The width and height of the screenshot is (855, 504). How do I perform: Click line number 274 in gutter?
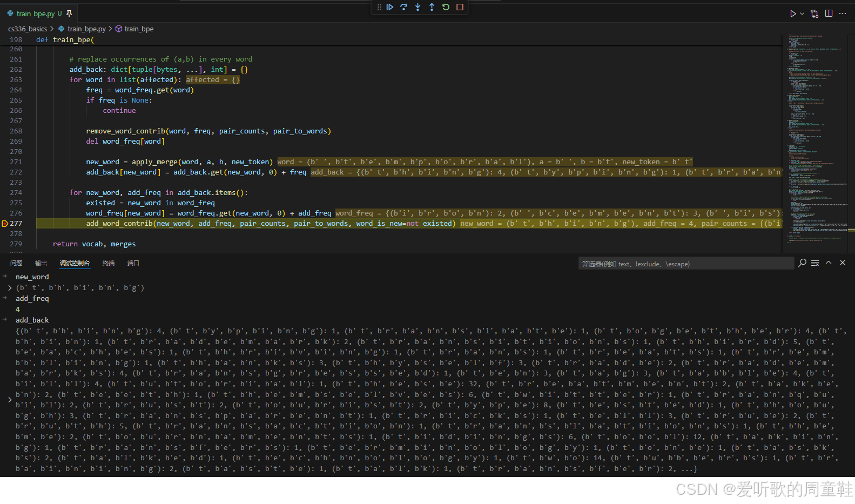[x=16, y=193]
